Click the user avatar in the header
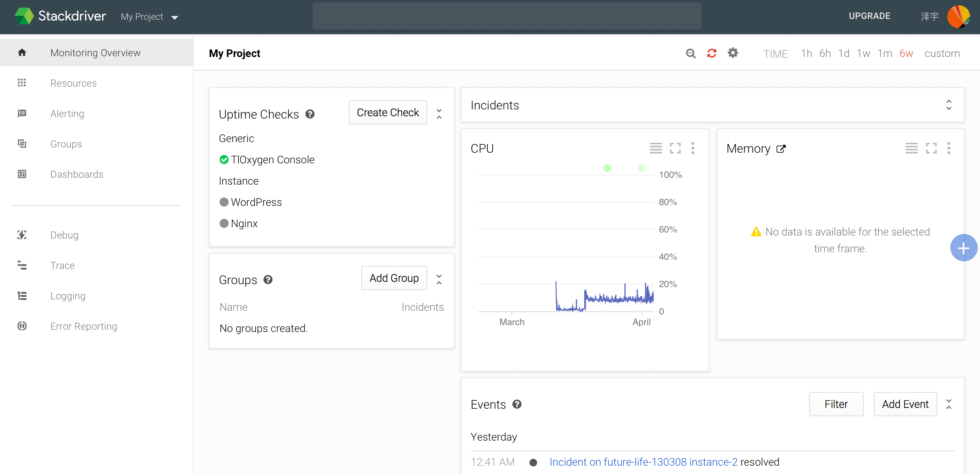 (x=959, y=16)
